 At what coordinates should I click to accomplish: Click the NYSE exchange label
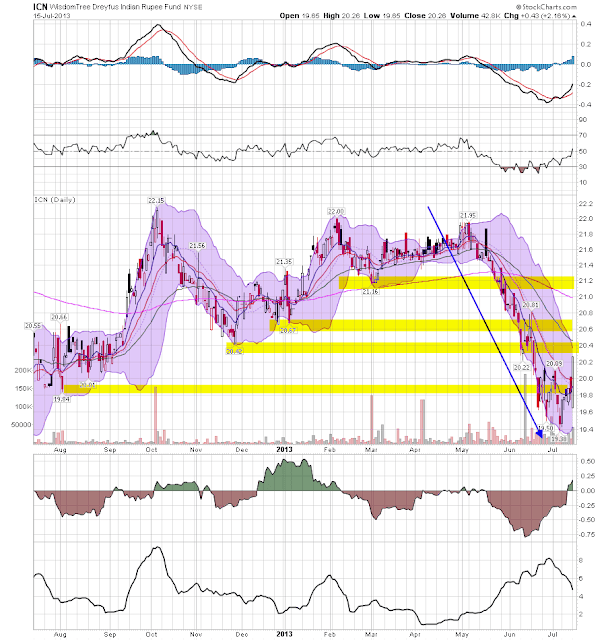pos(193,7)
